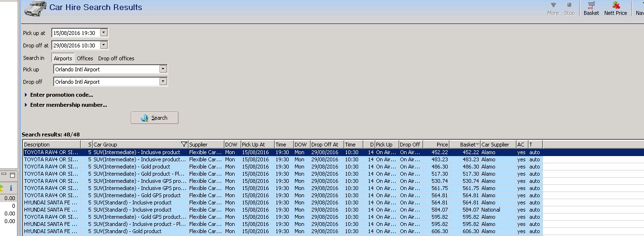Click the Stop toolbar icon

click(569, 5)
